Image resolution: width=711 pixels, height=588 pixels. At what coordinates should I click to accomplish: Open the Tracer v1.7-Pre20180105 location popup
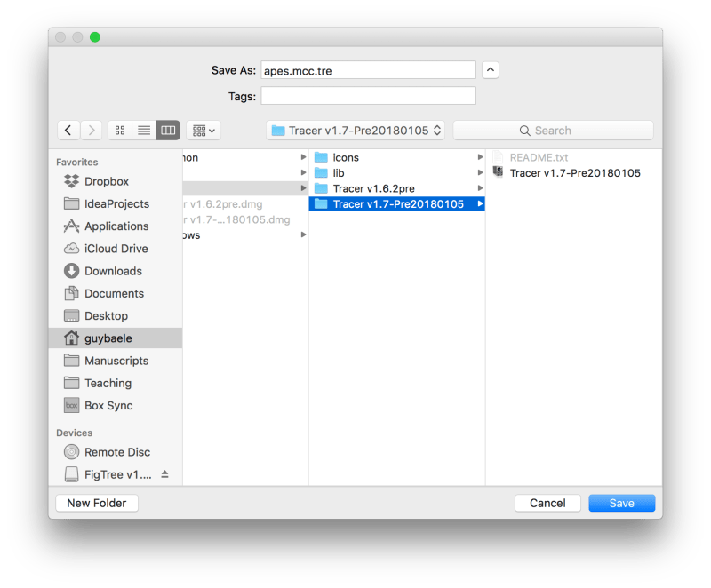pyautogui.click(x=355, y=131)
